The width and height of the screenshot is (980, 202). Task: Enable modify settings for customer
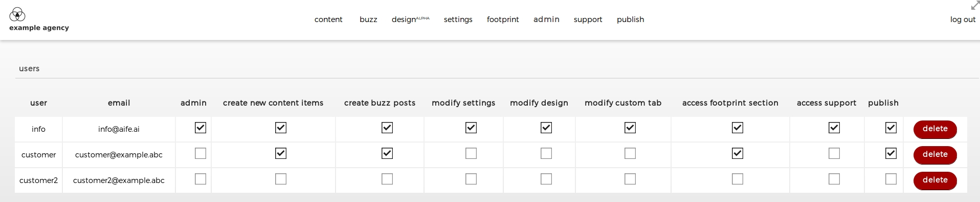pos(471,153)
